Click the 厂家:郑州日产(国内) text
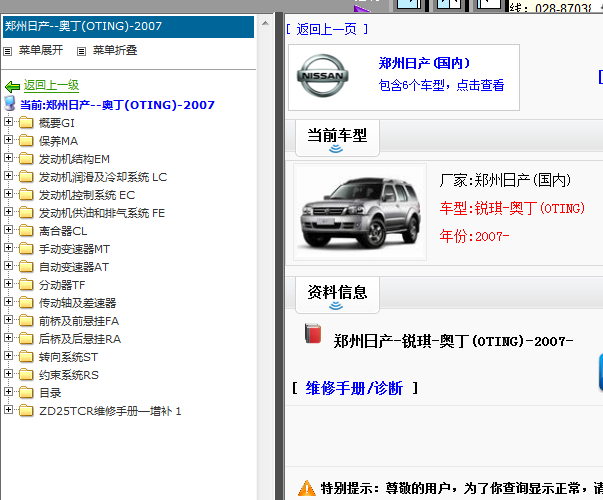The width and height of the screenshot is (603, 500). tap(505, 180)
